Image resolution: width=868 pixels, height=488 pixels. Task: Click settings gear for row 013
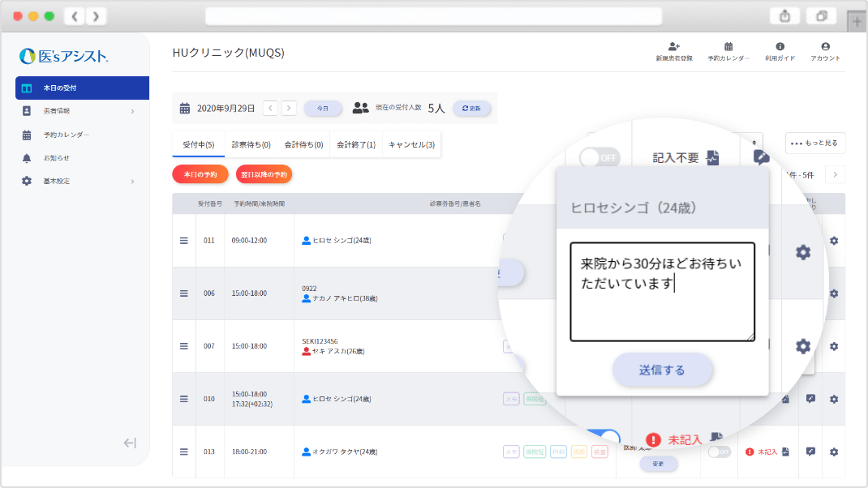[833, 452]
